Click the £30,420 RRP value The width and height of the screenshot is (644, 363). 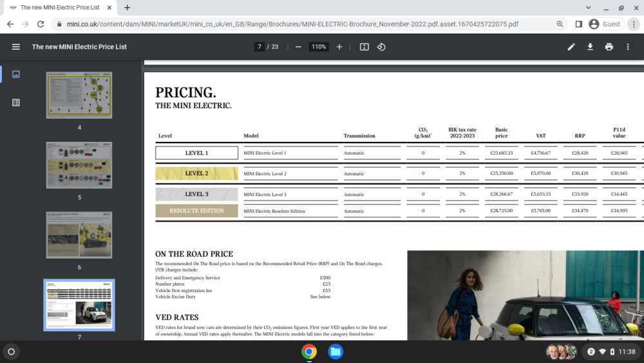click(x=580, y=173)
